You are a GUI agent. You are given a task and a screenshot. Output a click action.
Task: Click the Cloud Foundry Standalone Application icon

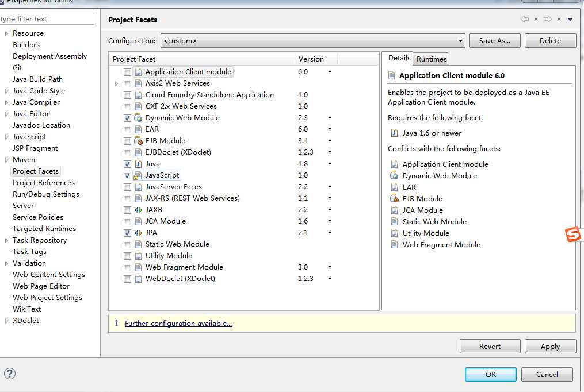138,95
